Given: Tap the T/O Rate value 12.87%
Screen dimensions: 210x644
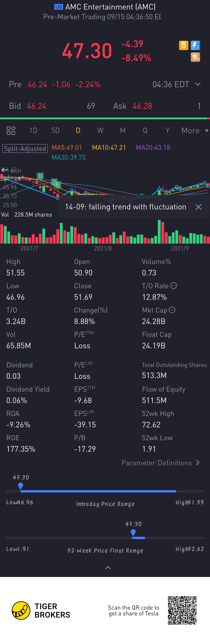Looking at the screenshot, I should [154, 297].
